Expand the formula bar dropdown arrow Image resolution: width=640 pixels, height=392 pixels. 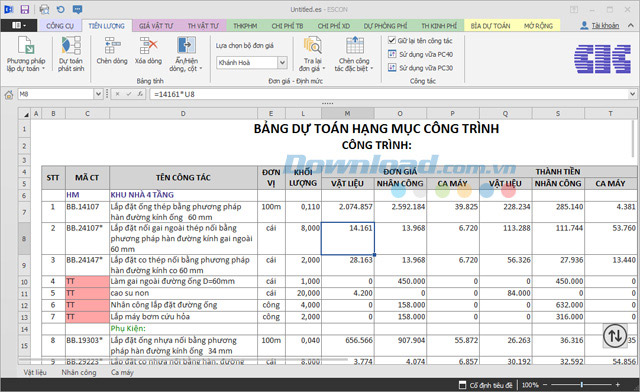pos(632,94)
